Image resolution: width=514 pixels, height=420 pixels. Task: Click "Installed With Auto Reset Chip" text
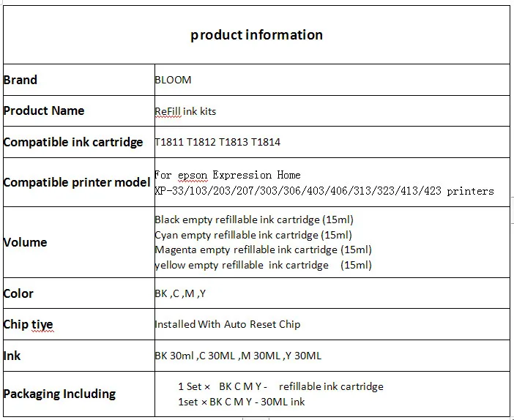tap(228, 324)
